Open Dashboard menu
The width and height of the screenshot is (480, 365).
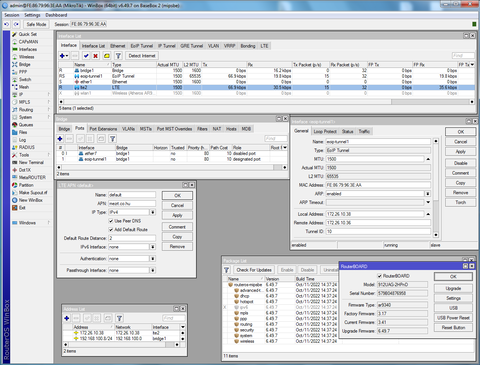56,15
